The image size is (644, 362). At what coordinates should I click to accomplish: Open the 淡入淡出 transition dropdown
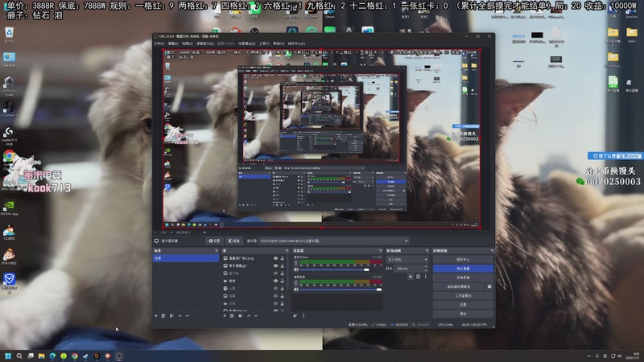pos(407,259)
